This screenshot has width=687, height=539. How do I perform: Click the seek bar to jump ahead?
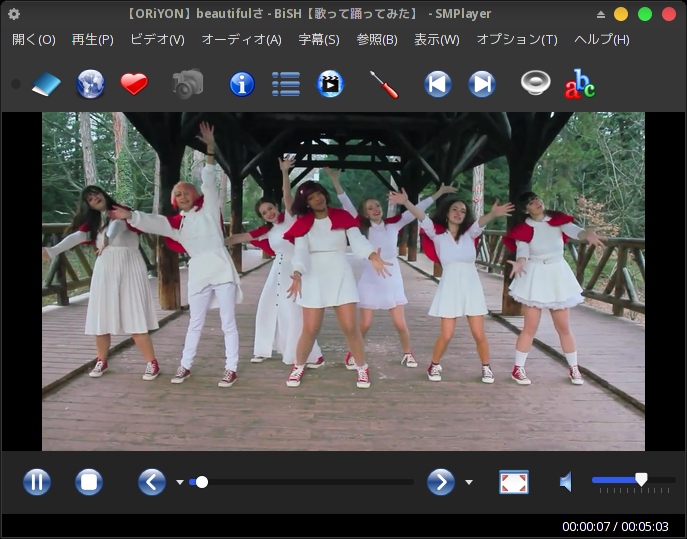[301, 482]
